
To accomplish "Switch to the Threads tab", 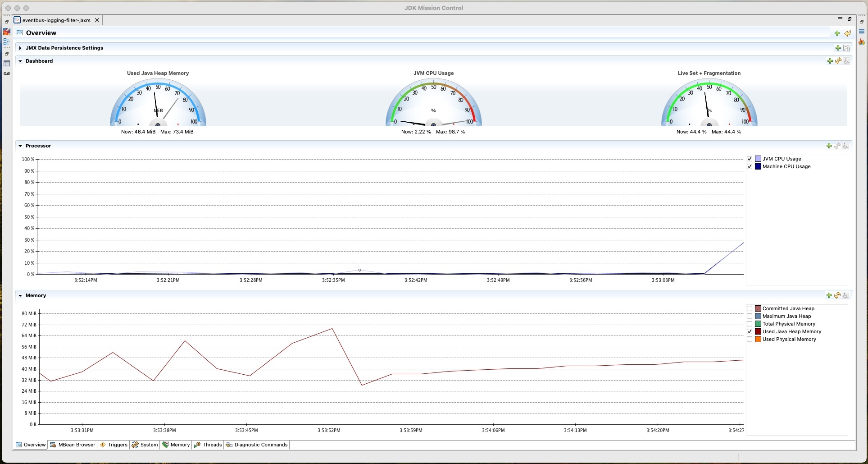I will point(208,445).
